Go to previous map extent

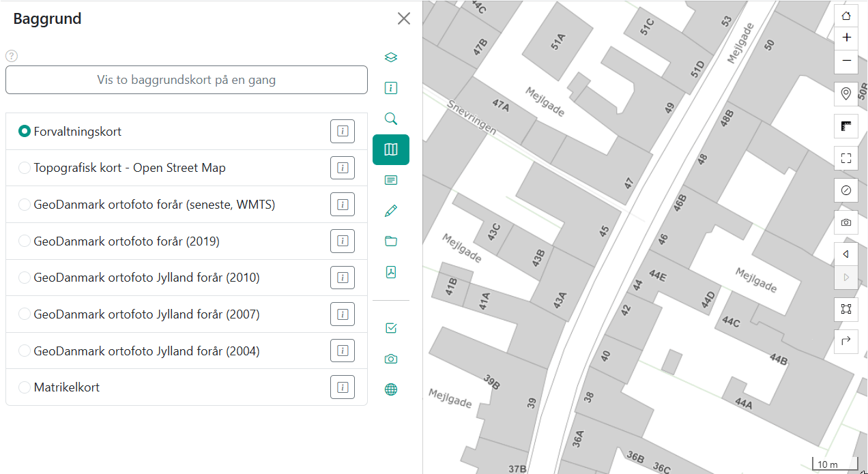tap(846, 254)
